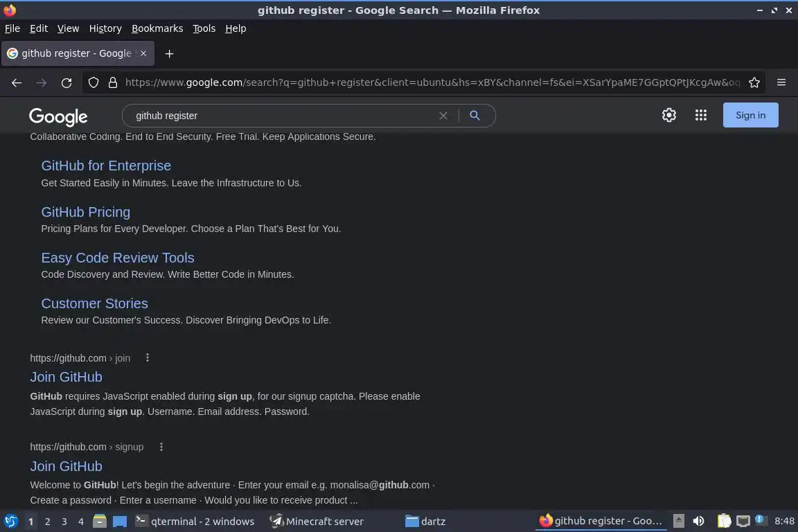The image size is (798, 532).
Task: Close the github register tab
Action: [143, 53]
